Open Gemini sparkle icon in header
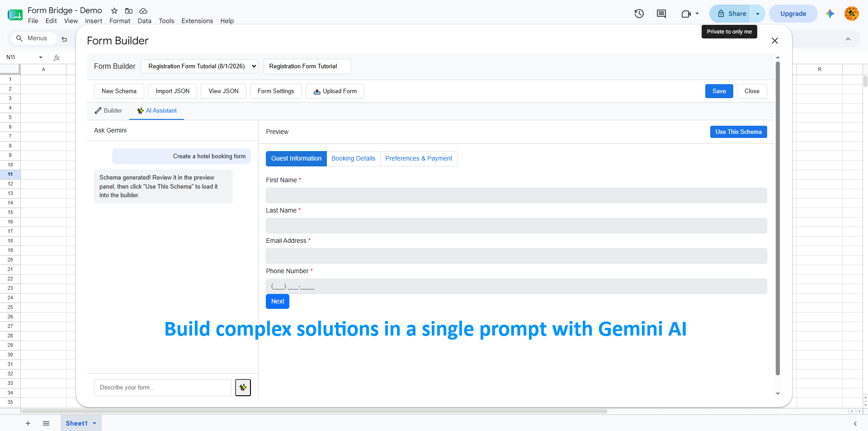Viewport: 868px width, 431px height. click(830, 14)
